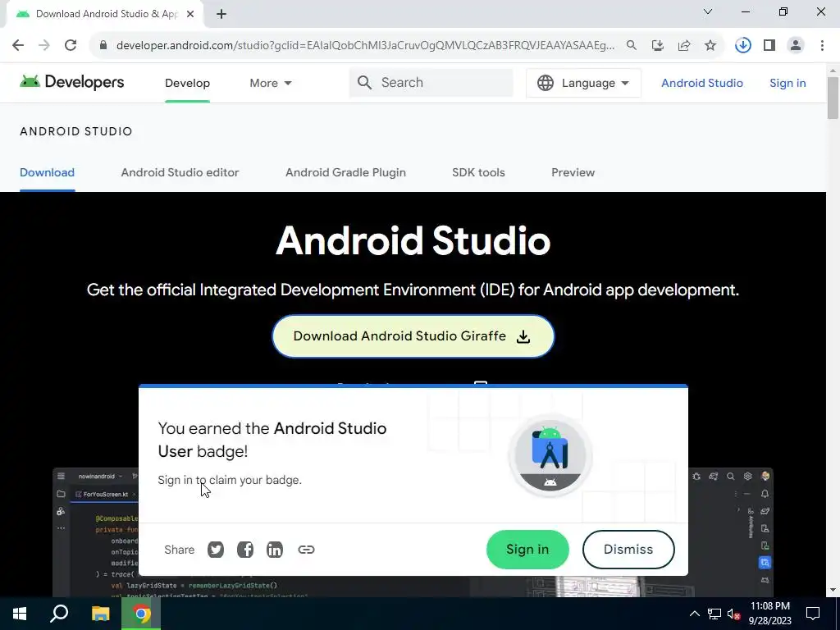
Task: Switch to Android Studio editor tab
Action: [180, 172]
